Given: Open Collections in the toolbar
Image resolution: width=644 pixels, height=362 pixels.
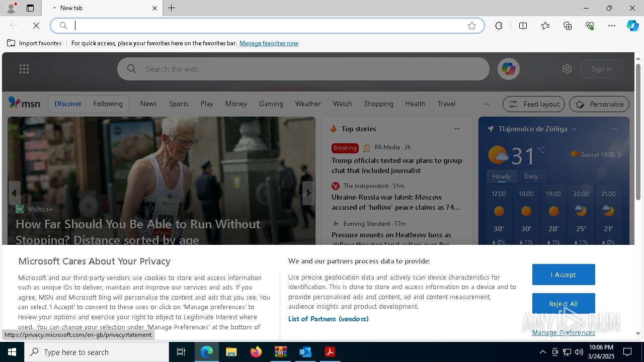Looking at the screenshot, I should click(x=568, y=26).
